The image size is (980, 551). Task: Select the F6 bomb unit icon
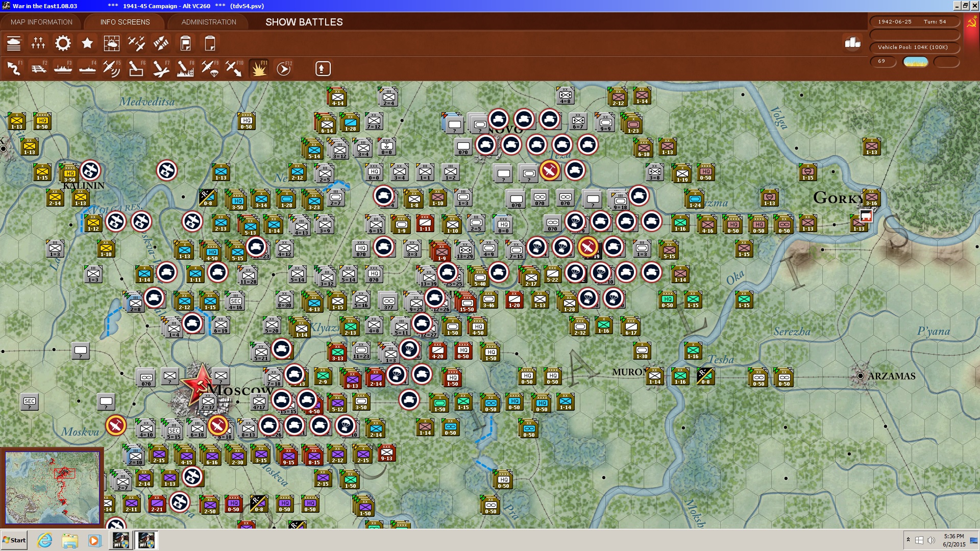[136, 68]
